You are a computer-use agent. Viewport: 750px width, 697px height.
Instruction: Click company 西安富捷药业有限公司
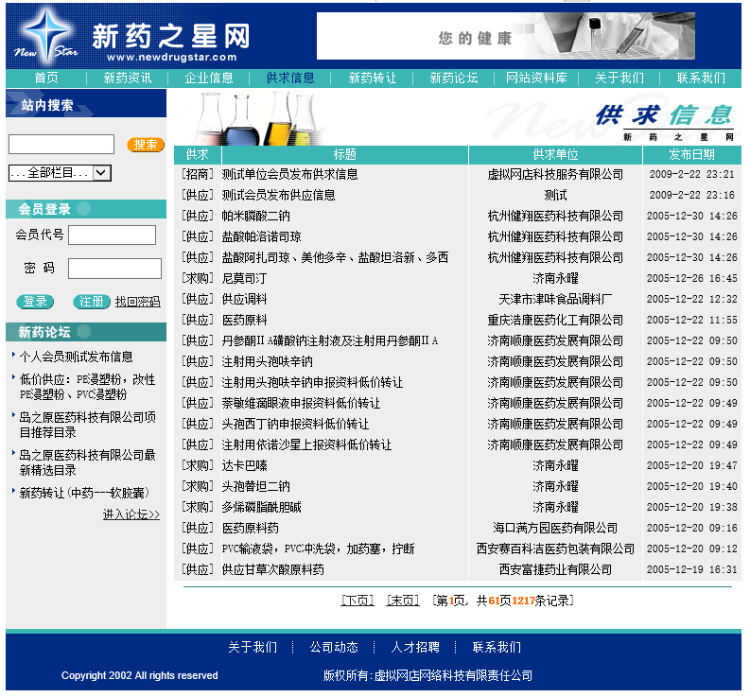[555, 570]
